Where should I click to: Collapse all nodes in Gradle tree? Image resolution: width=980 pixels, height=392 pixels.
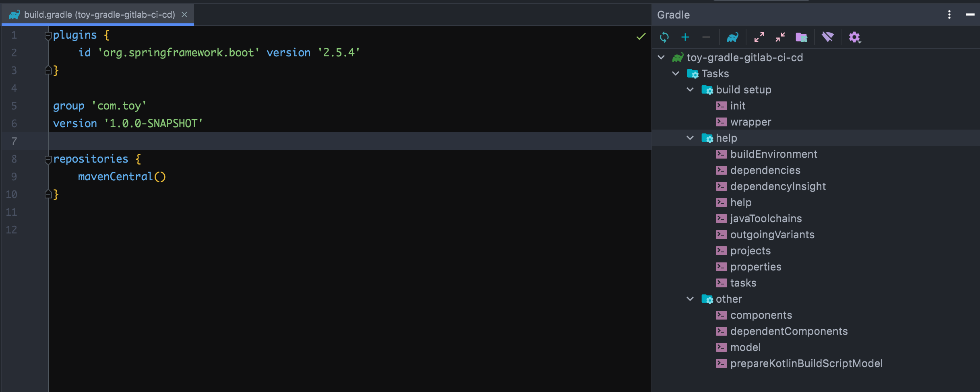click(x=780, y=37)
